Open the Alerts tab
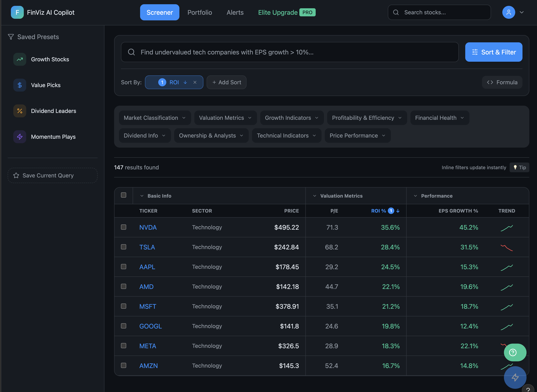This screenshot has height=392, width=537. (235, 12)
